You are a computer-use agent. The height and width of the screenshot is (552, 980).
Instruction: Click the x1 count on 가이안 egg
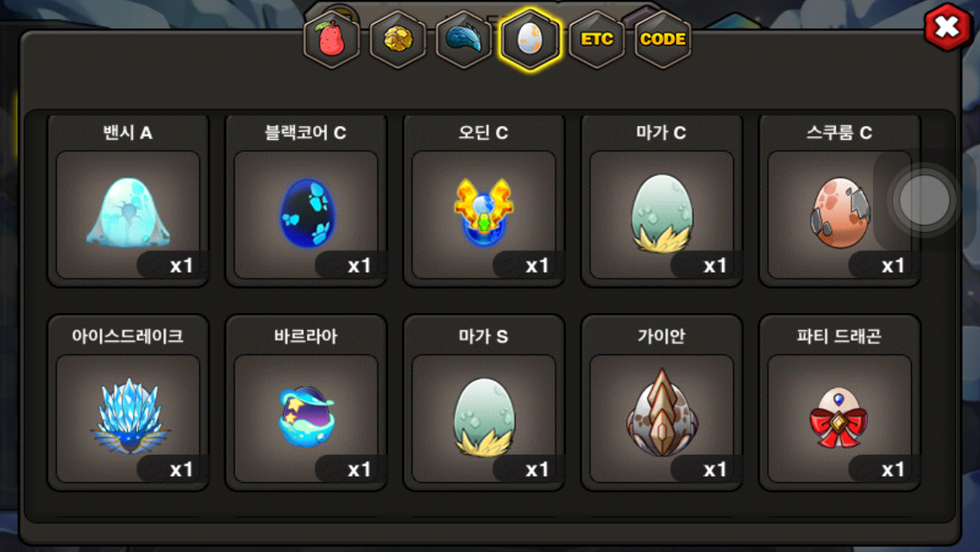(x=714, y=469)
